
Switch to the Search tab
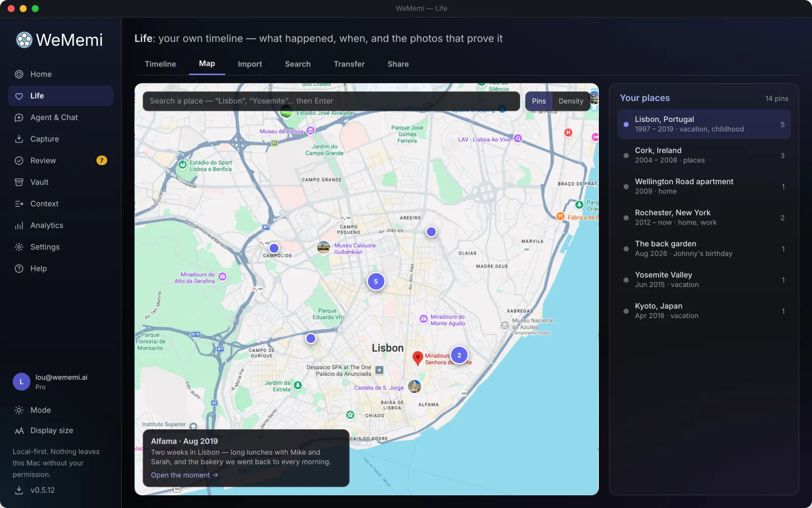point(298,64)
